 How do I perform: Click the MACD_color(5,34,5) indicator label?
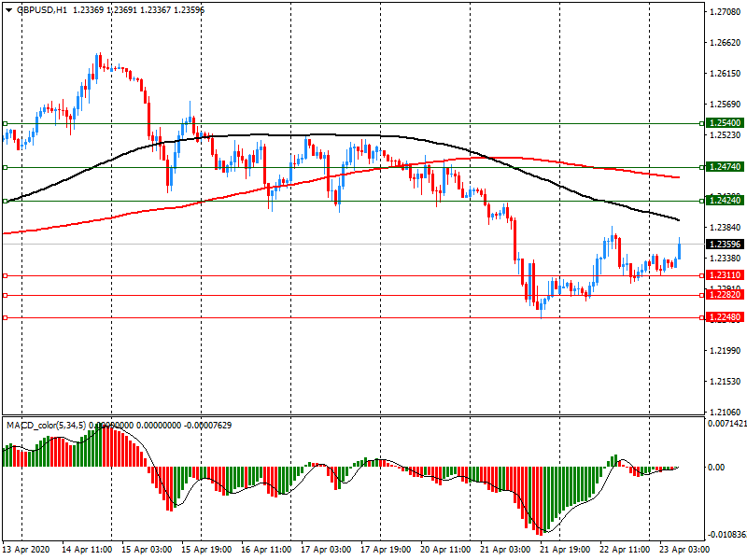click(x=47, y=425)
